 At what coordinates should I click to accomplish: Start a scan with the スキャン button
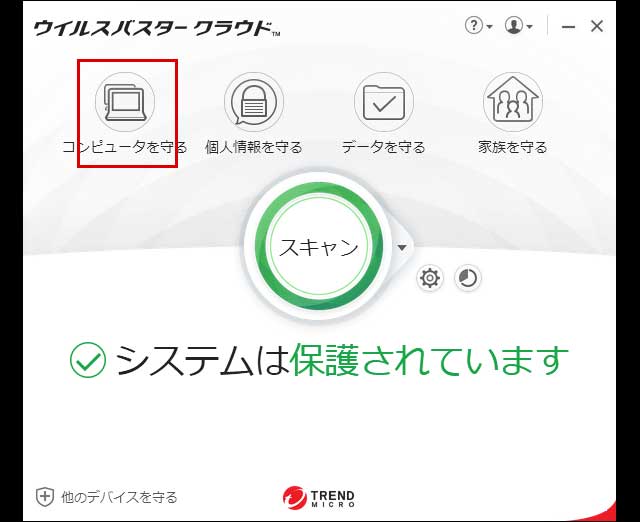(318, 247)
